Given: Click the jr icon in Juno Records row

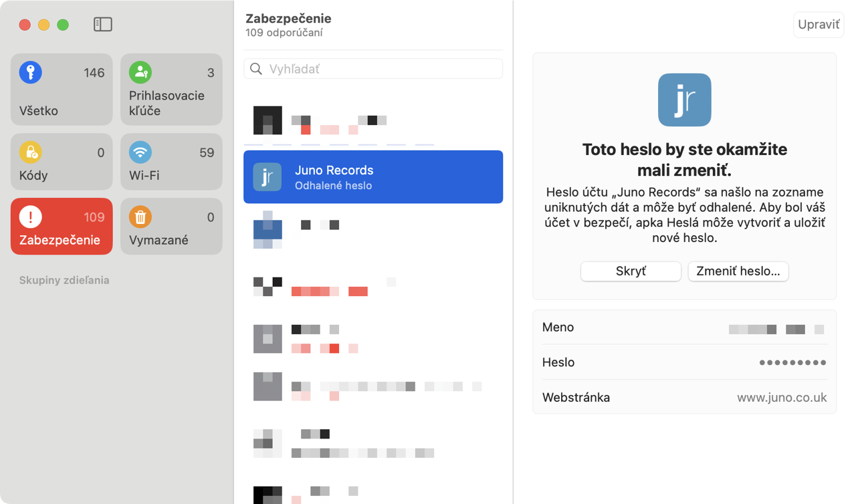Looking at the screenshot, I should click(267, 177).
